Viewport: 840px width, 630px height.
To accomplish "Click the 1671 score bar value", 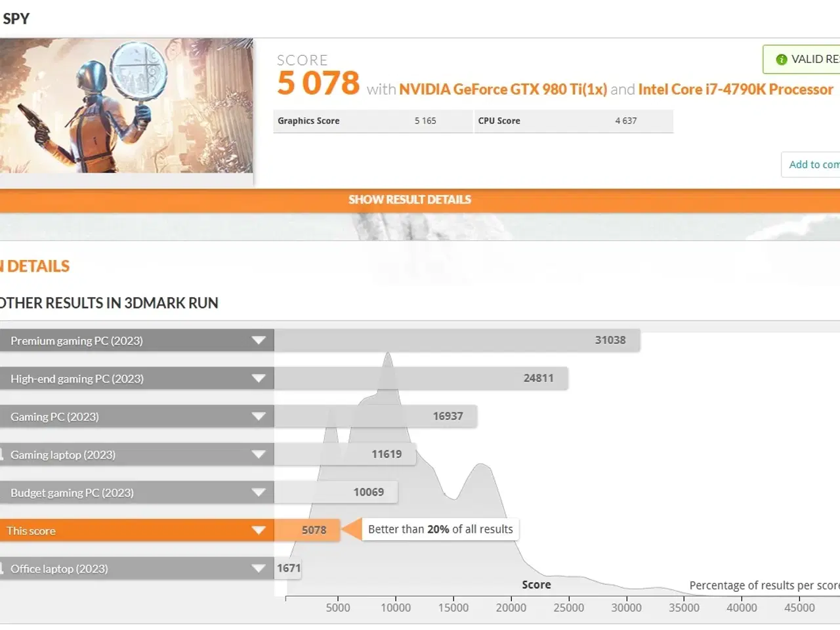I will tap(289, 568).
